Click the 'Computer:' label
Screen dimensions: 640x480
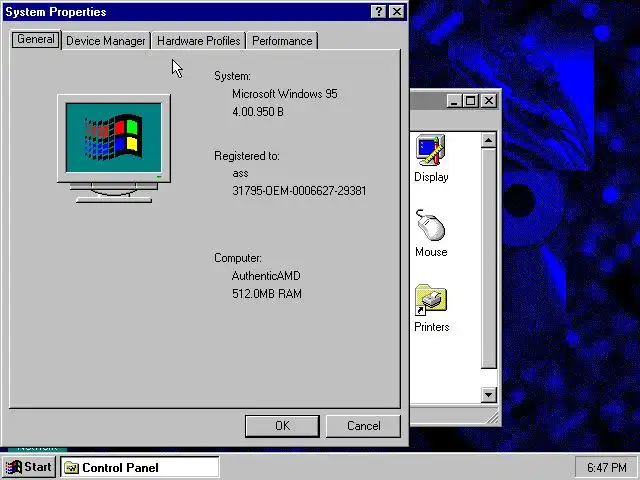(238, 258)
